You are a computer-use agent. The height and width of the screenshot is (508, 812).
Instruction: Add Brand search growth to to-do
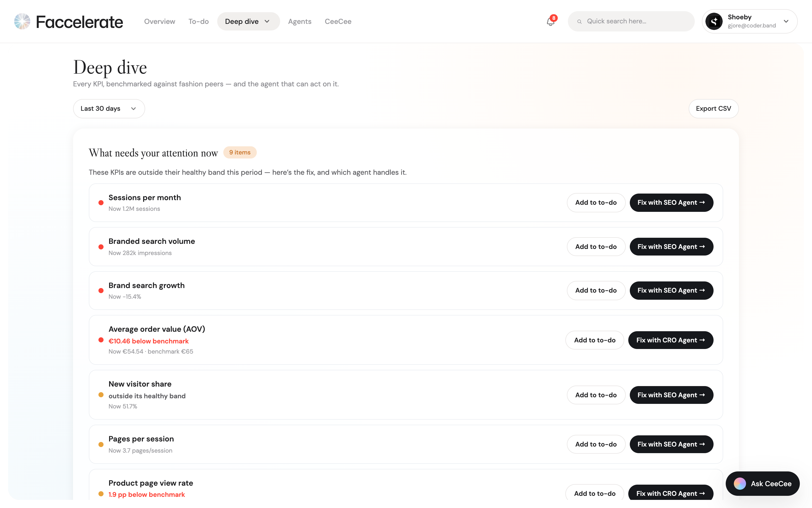click(596, 290)
